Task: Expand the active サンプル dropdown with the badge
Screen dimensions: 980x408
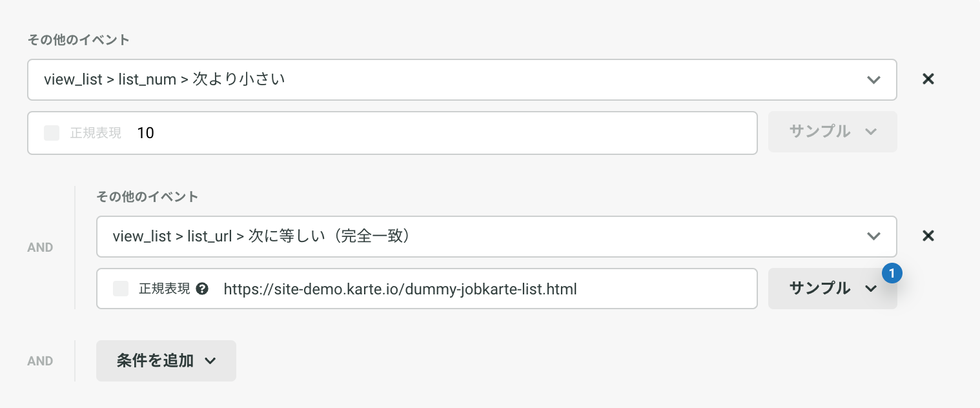Action: pyautogui.click(x=833, y=289)
